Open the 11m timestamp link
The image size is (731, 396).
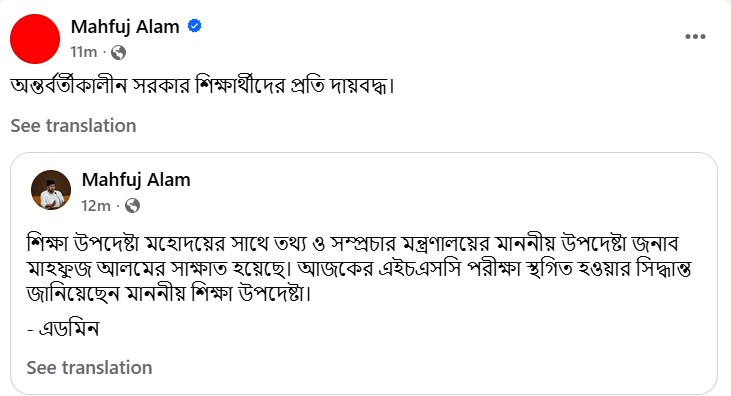(x=84, y=52)
